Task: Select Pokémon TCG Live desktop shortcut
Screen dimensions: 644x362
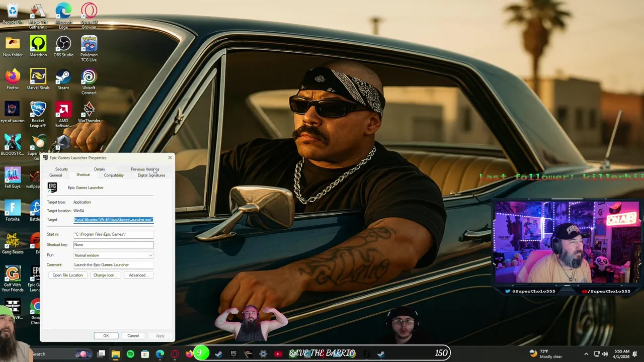Action: coord(89,49)
